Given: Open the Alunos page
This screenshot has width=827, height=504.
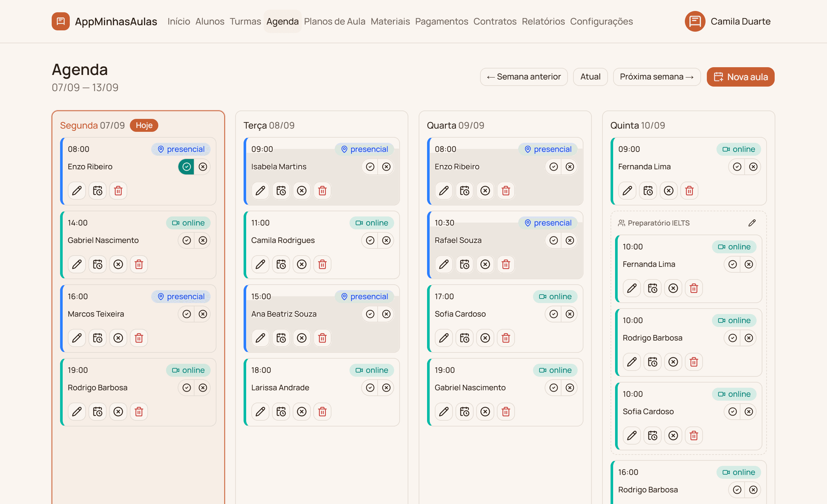Looking at the screenshot, I should [x=210, y=21].
